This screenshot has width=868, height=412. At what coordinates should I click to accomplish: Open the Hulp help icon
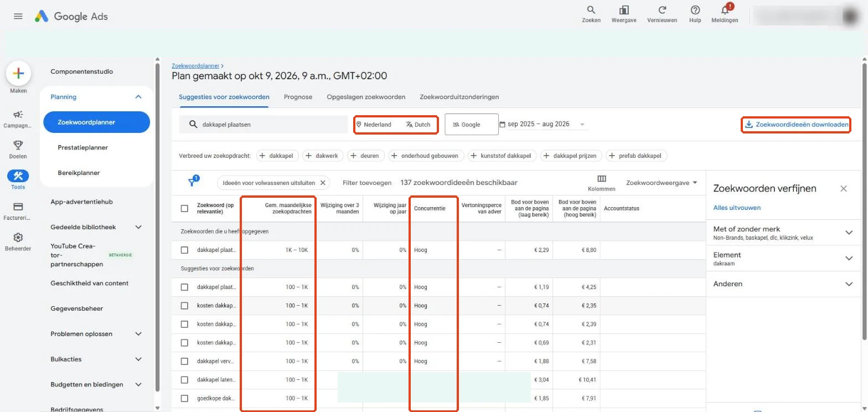695,14
